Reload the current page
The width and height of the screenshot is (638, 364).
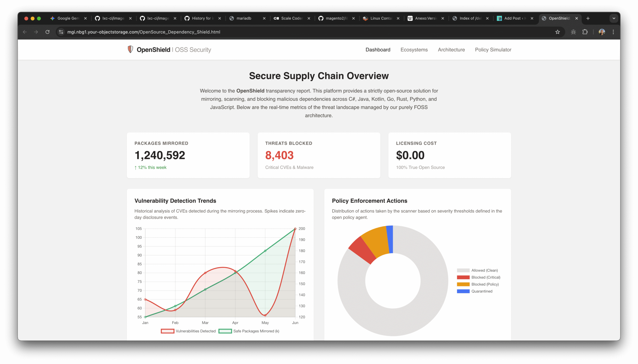47,32
